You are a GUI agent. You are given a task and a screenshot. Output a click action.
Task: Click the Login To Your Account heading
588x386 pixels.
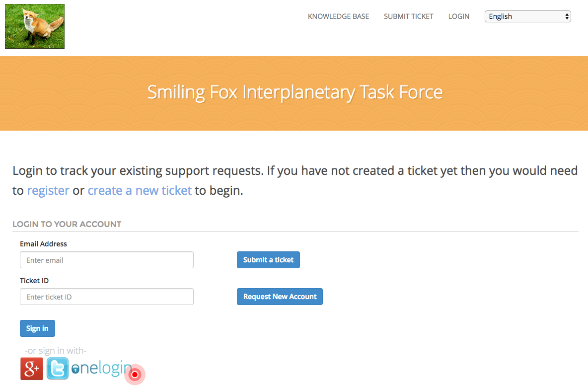67,224
